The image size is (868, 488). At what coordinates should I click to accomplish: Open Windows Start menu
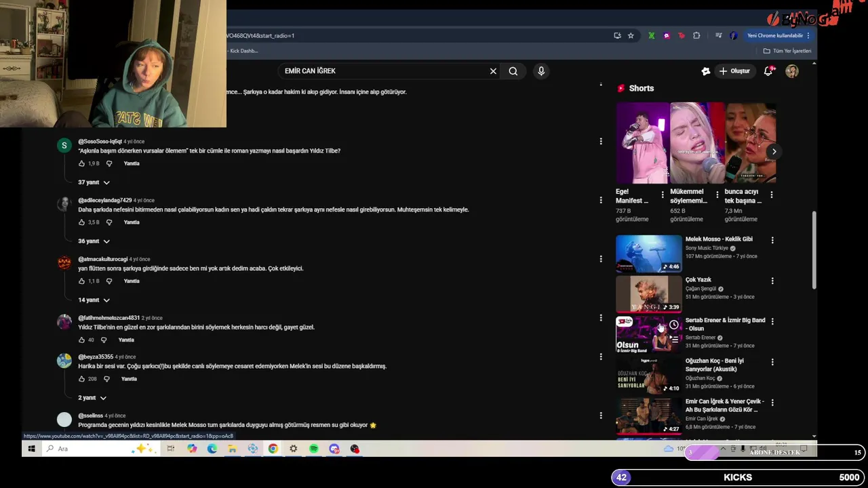pyautogui.click(x=31, y=449)
